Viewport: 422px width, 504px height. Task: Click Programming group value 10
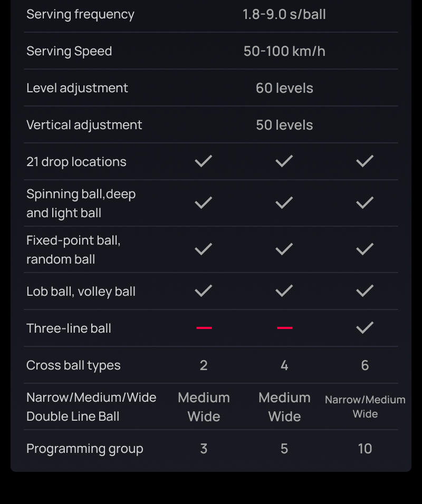(x=365, y=449)
